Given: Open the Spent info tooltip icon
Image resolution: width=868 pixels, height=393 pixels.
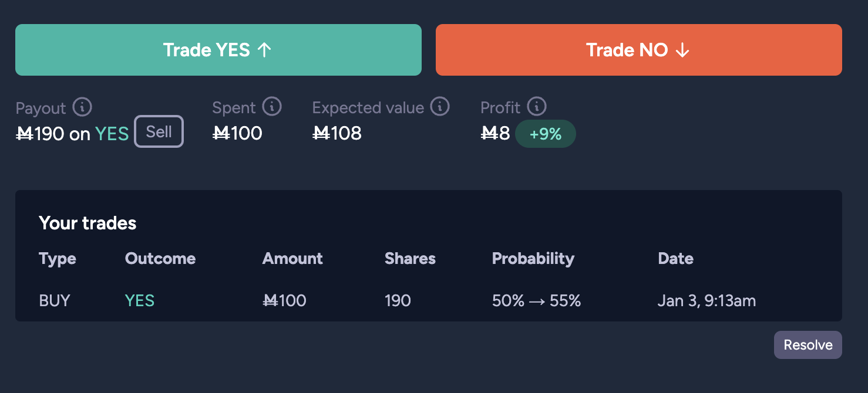Looking at the screenshot, I should coord(272,107).
